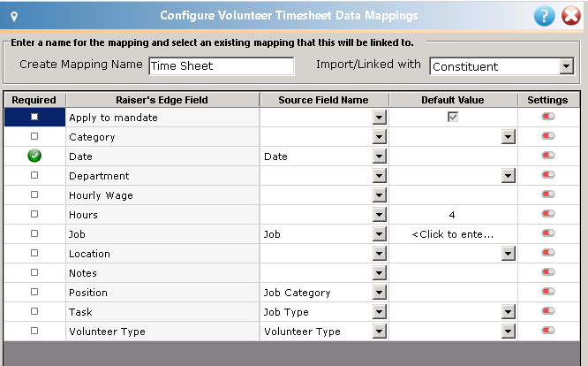
Task: Toggle Apply to mandate default value checkbox
Action: click(453, 117)
